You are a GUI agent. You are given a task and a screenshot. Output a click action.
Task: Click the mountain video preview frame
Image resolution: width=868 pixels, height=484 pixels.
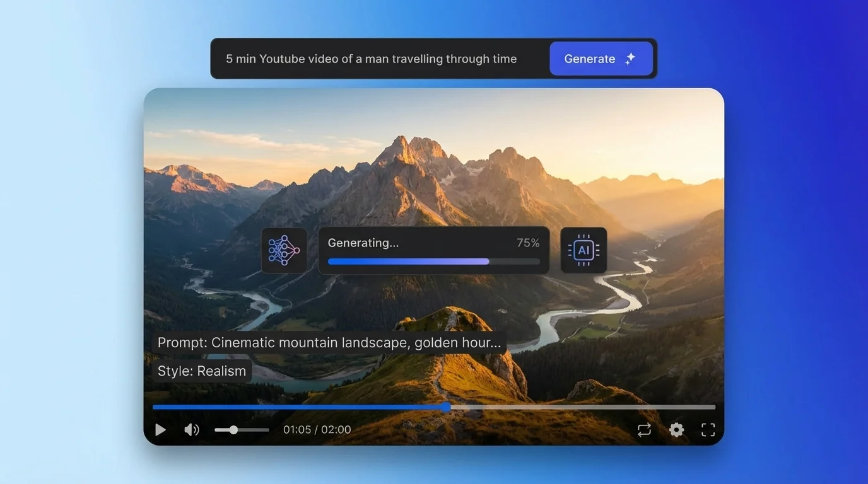click(434, 158)
